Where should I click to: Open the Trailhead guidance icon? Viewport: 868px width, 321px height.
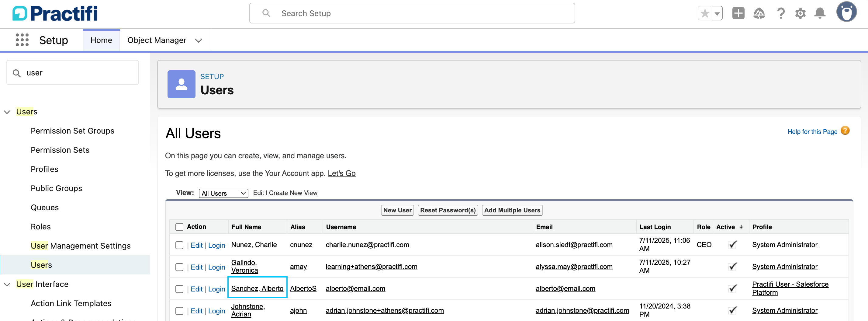(759, 13)
